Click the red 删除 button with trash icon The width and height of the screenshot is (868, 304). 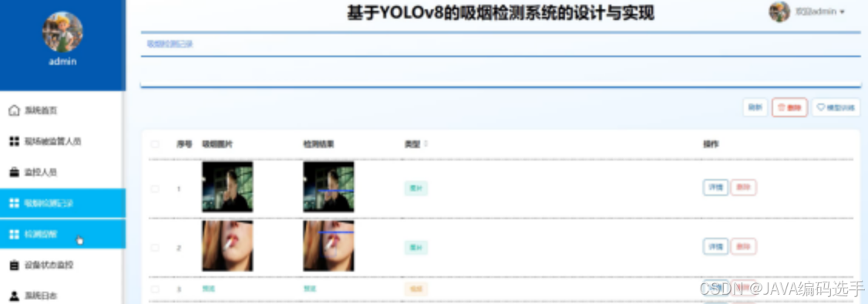[789, 107]
